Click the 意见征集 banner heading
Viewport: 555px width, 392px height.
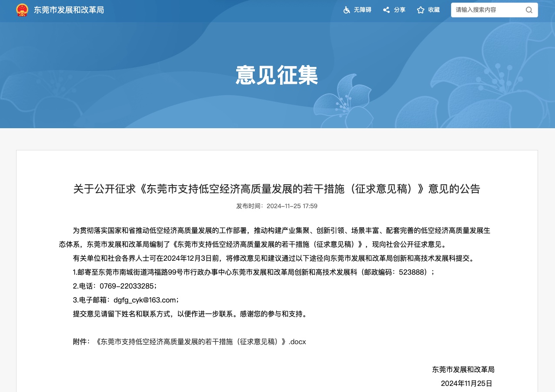pyautogui.click(x=277, y=75)
